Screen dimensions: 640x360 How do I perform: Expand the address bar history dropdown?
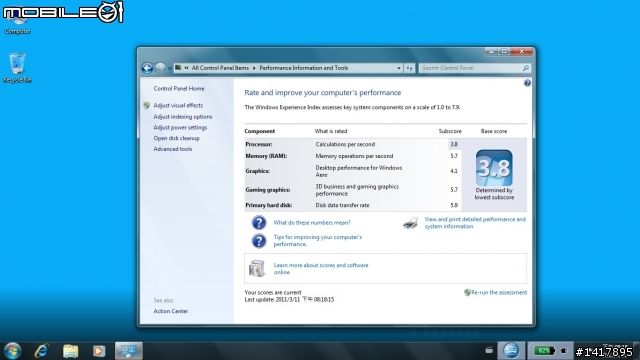[399, 68]
